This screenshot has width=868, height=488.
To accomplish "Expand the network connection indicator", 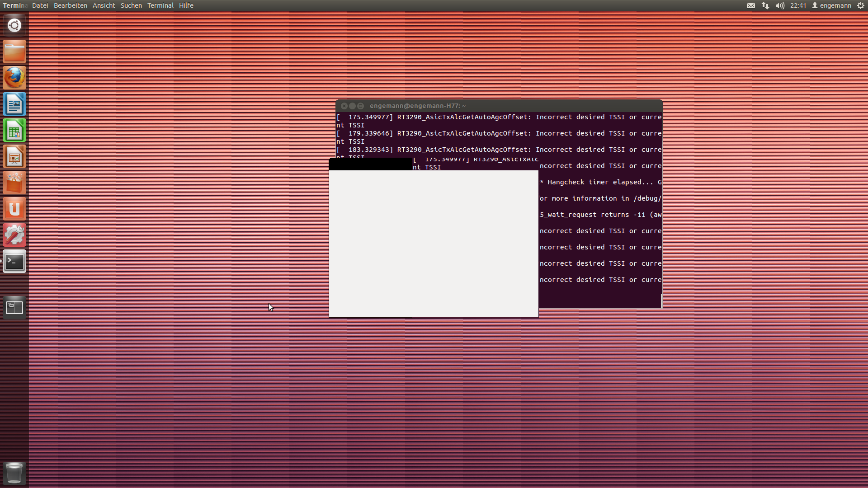I will [x=765, y=5].
